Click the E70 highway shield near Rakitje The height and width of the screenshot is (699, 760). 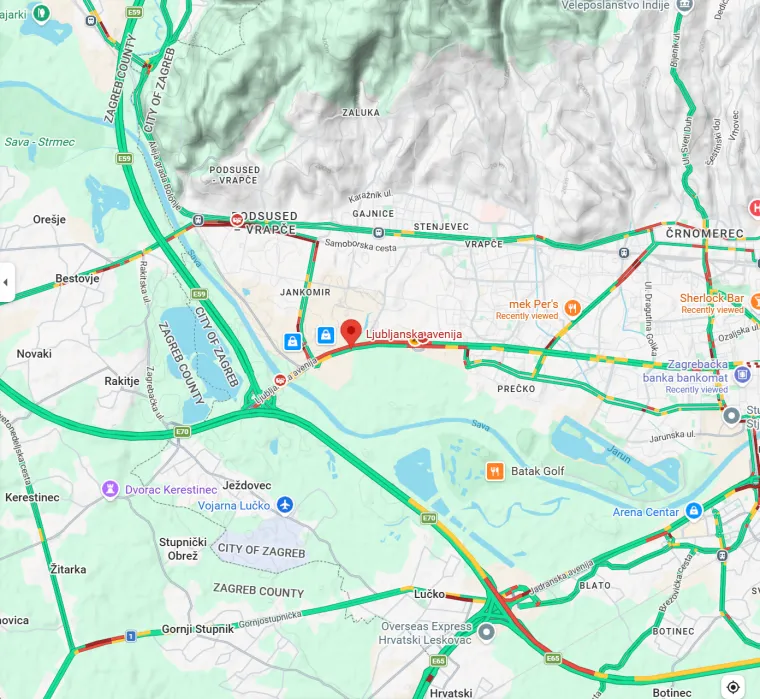pyautogui.click(x=182, y=431)
